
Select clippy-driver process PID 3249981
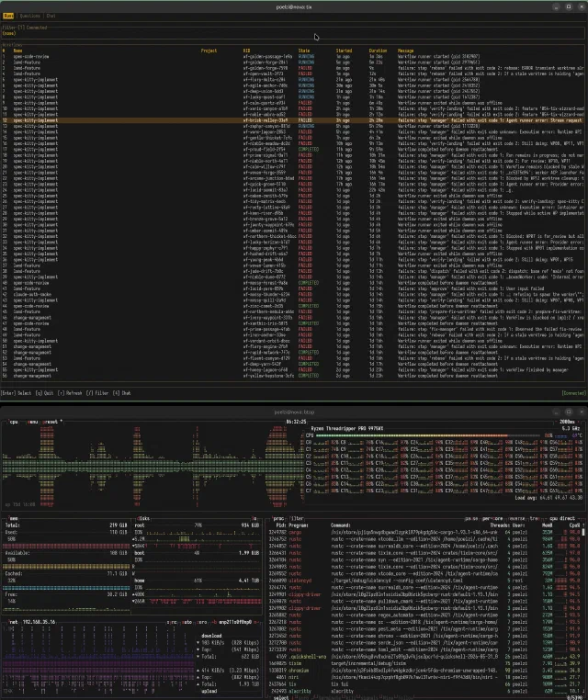pyautogui.click(x=424, y=594)
